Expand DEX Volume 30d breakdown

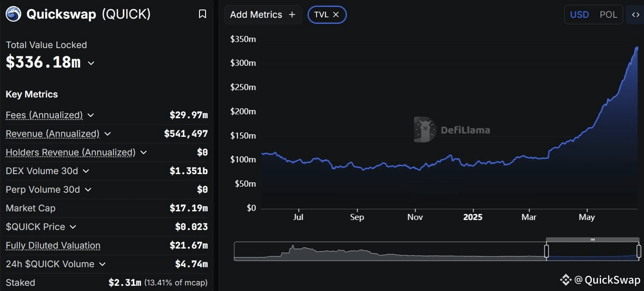[x=86, y=171]
